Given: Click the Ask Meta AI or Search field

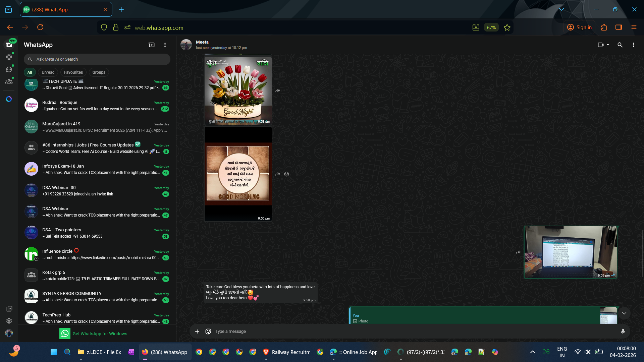Looking at the screenshot, I should tap(97, 59).
